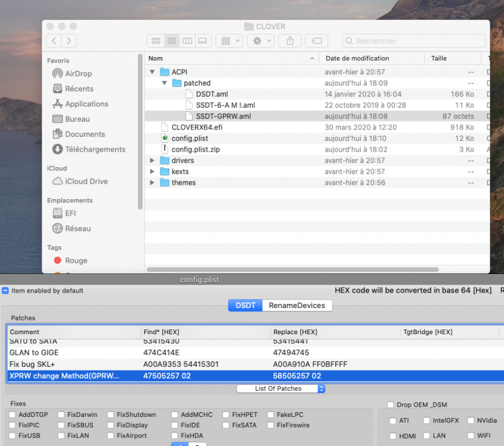Collapse the patched folder
This screenshot has width=504, height=446.
tap(164, 83)
